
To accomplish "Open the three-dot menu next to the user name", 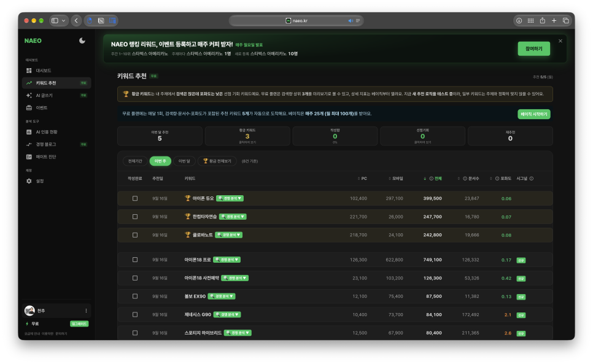I will click(x=86, y=311).
